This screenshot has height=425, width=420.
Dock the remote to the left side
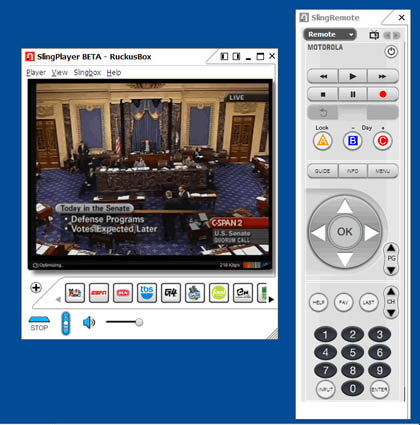pos(224,56)
